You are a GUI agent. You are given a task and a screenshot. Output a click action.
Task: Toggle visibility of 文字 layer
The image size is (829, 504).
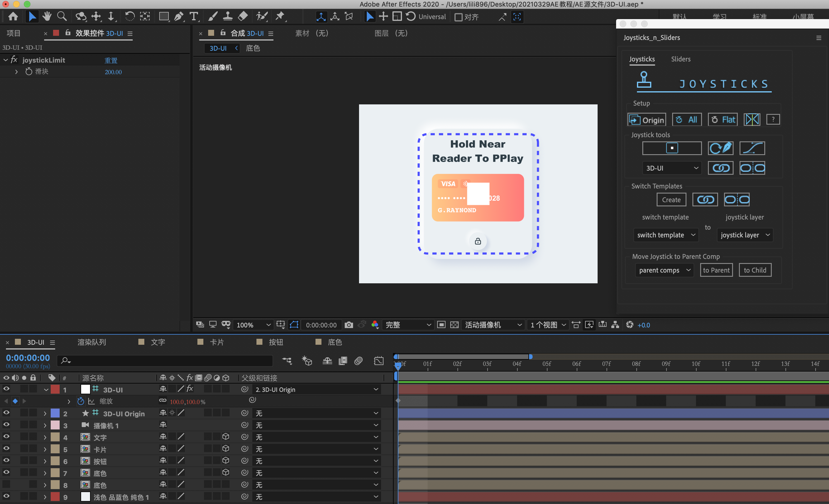click(6, 437)
